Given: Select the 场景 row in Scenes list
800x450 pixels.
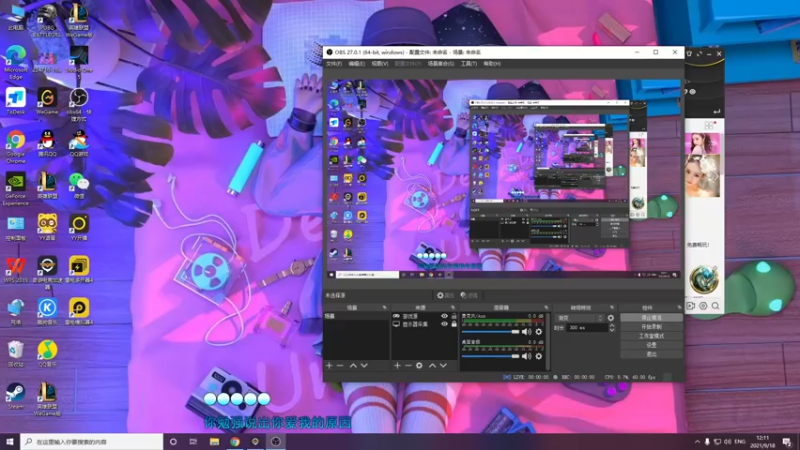Looking at the screenshot, I should point(357,316).
